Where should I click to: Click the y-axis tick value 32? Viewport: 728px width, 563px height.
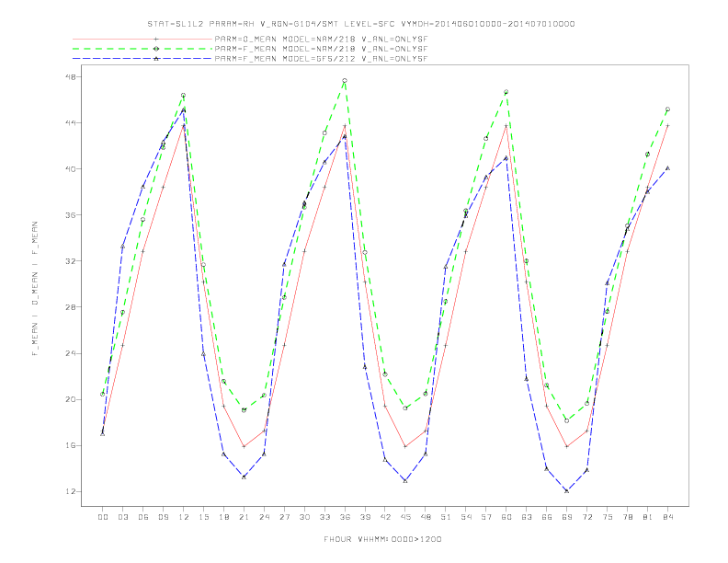tap(71, 261)
